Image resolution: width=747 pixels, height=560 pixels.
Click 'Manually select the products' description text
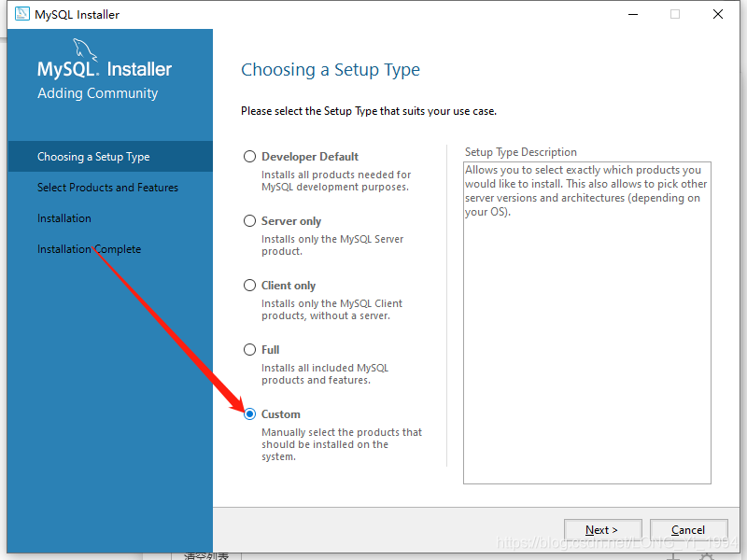[x=342, y=444]
